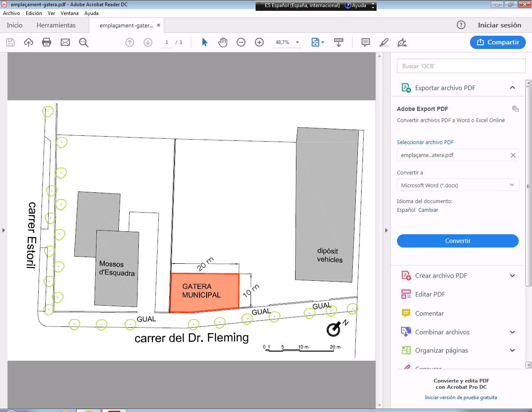Open the help question mark icon

pos(461,25)
